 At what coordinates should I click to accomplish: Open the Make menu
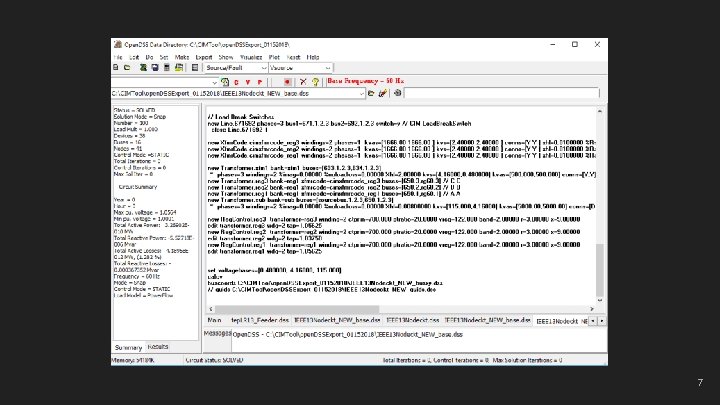click(x=182, y=57)
